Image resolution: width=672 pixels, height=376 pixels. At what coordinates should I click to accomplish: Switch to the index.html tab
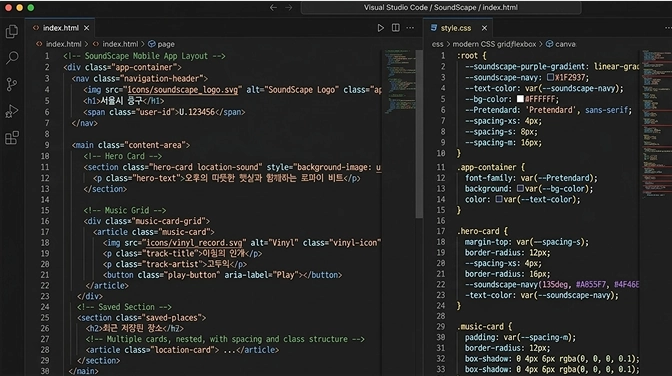click(x=60, y=28)
